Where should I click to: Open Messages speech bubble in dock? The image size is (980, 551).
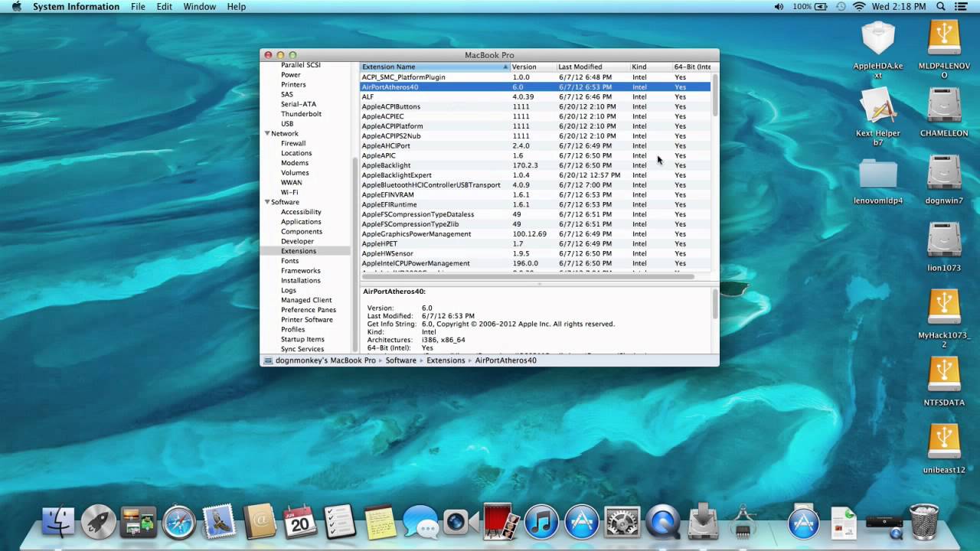[420, 523]
